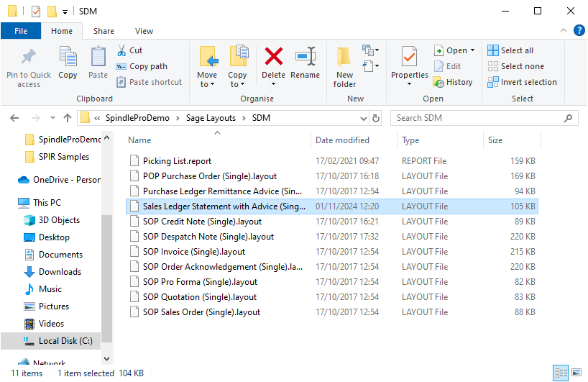Viewport: 588px width, 382px height.
Task: Click Sage Layouts in the address bar
Action: click(211, 118)
